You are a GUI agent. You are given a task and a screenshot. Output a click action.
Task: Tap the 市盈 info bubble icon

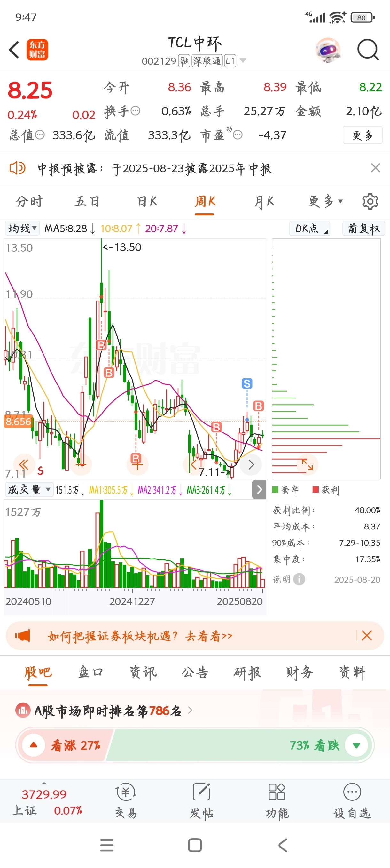[238, 135]
